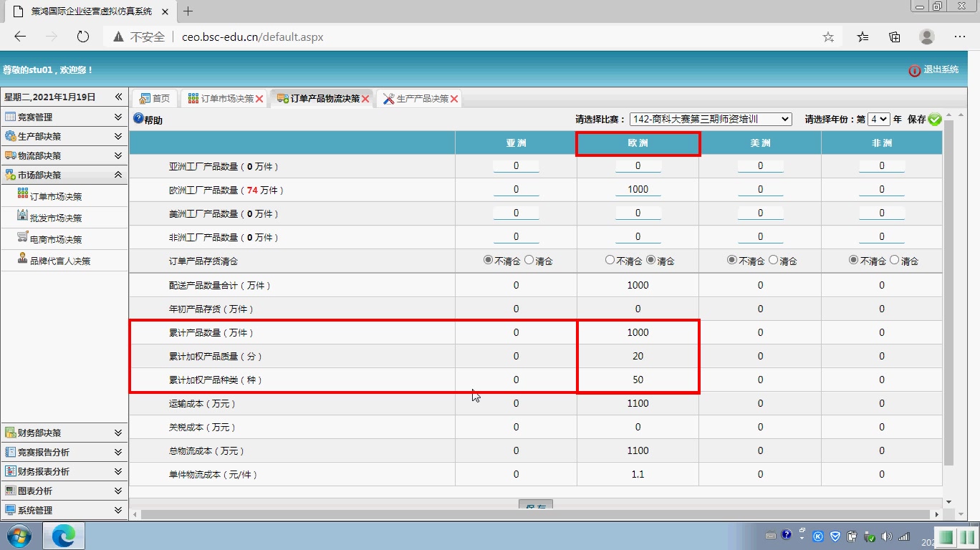The width and height of the screenshot is (980, 550).
Task: Expand the 财务部决策 sidebar section
Action: (x=64, y=433)
